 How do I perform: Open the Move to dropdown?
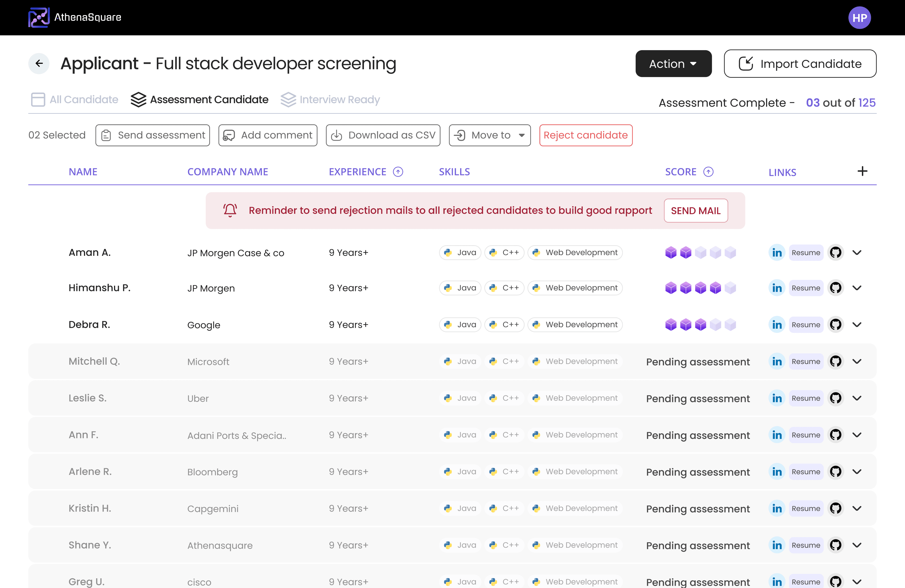click(x=490, y=135)
